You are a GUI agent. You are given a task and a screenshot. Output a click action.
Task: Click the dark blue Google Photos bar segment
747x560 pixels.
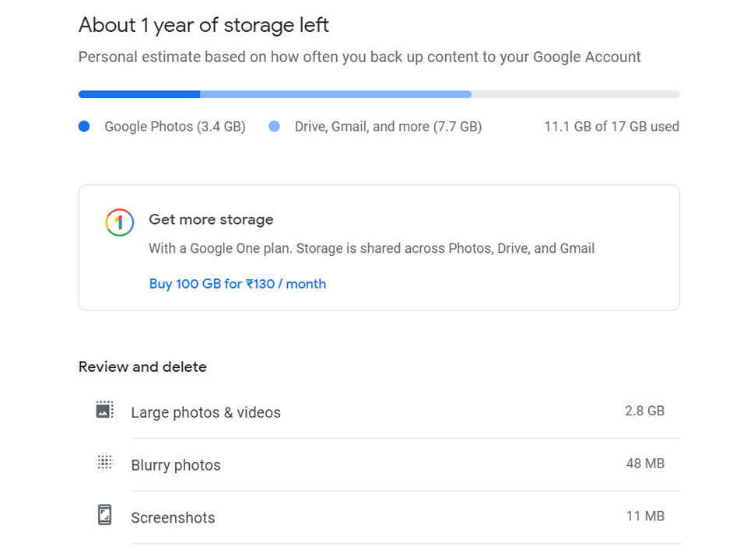139,94
